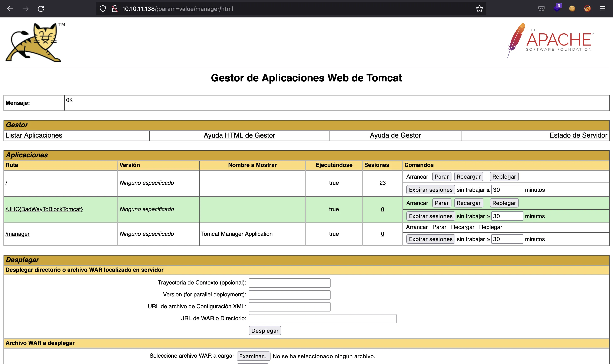Click Replegar for the UHC application
This screenshot has height=364, width=613.
click(x=504, y=203)
